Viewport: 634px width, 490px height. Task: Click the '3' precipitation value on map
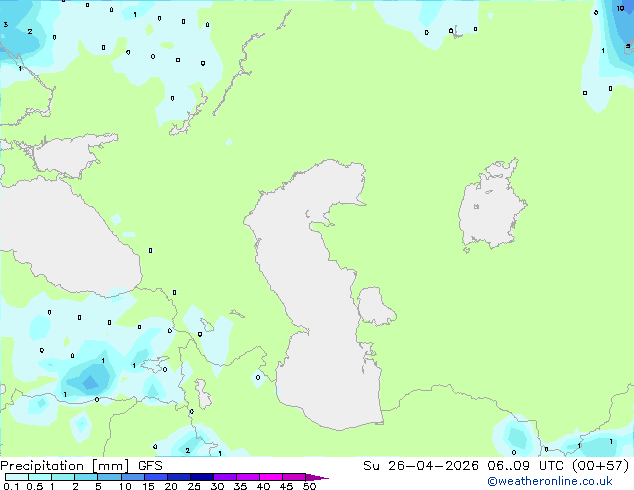coord(6,25)
